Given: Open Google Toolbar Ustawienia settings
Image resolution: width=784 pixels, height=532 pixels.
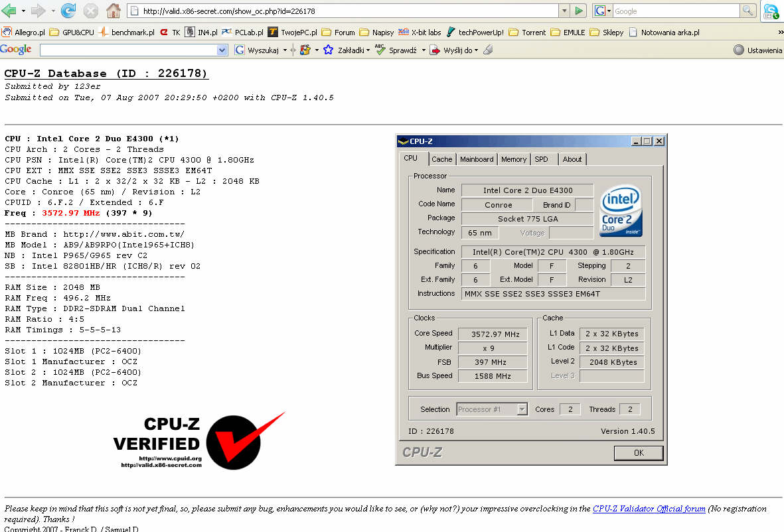Looking at the screenshot, I should (757, 50).
